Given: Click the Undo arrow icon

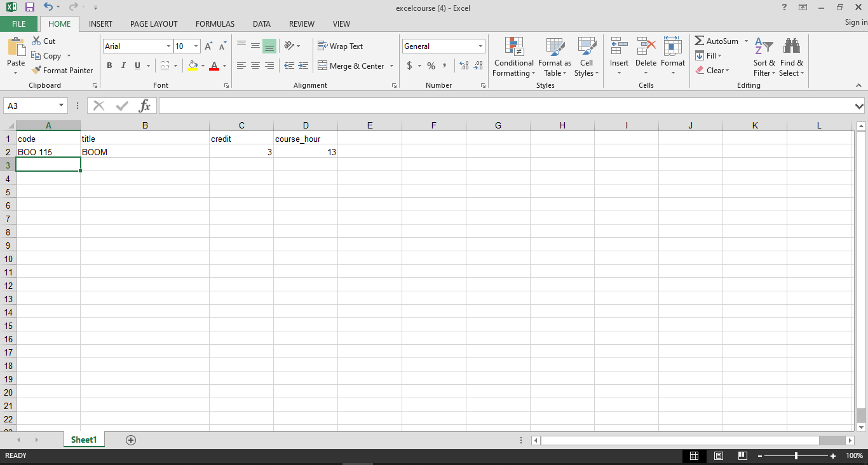Looking at the screenshot, I should click(x=48, y=7).
